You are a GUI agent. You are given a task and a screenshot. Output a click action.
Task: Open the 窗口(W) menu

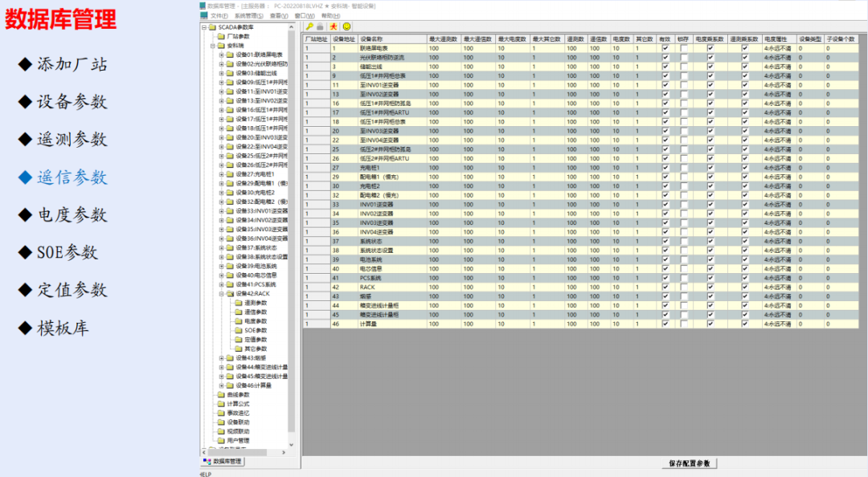click(x=305, y=16)
